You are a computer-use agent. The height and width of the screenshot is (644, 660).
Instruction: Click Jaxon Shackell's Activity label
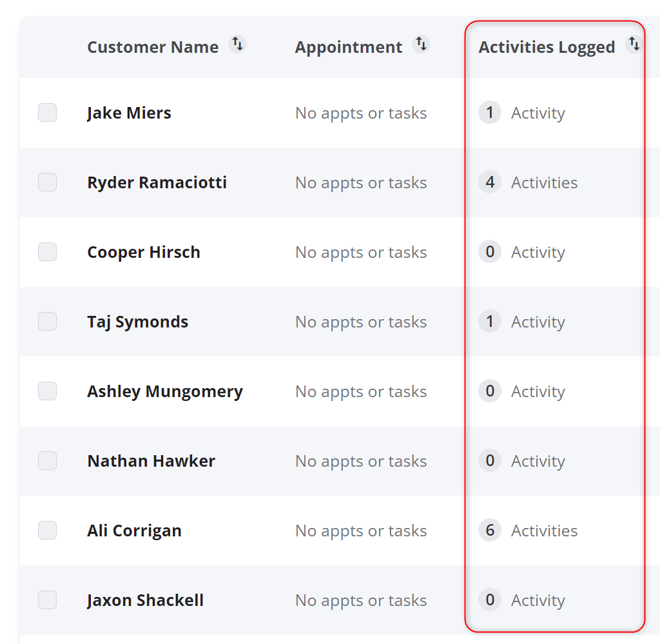pyautogui.click(x=538, y=601)
